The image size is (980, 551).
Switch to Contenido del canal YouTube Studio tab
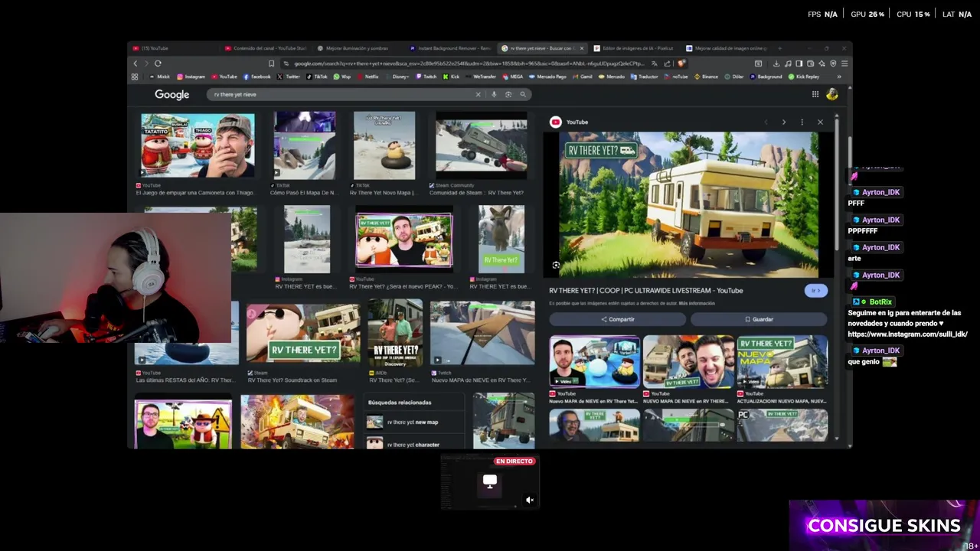[265, 48]
